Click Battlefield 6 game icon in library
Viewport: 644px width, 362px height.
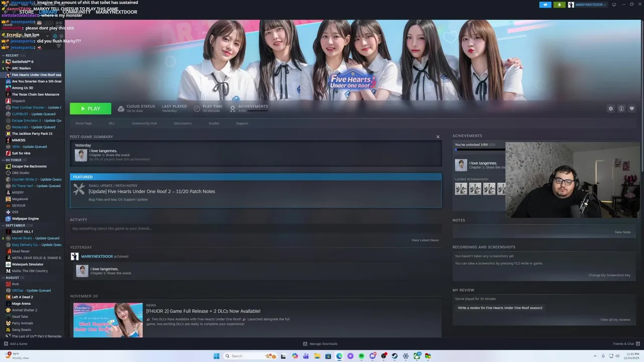[8, 62]
